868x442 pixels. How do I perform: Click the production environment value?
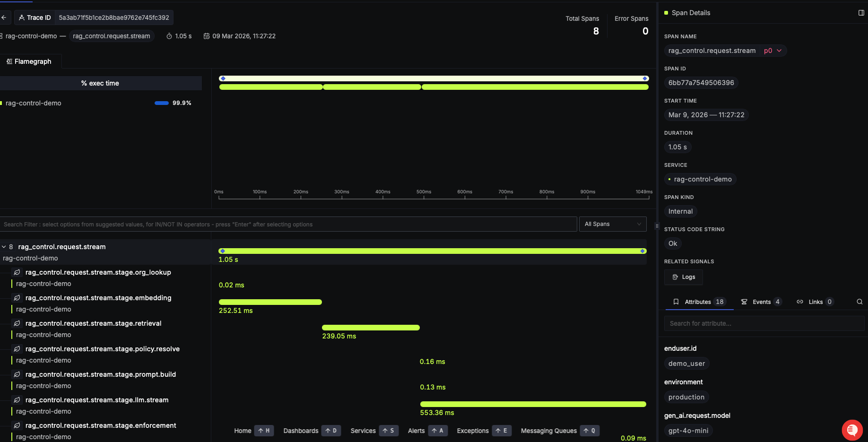pos(686,397)
